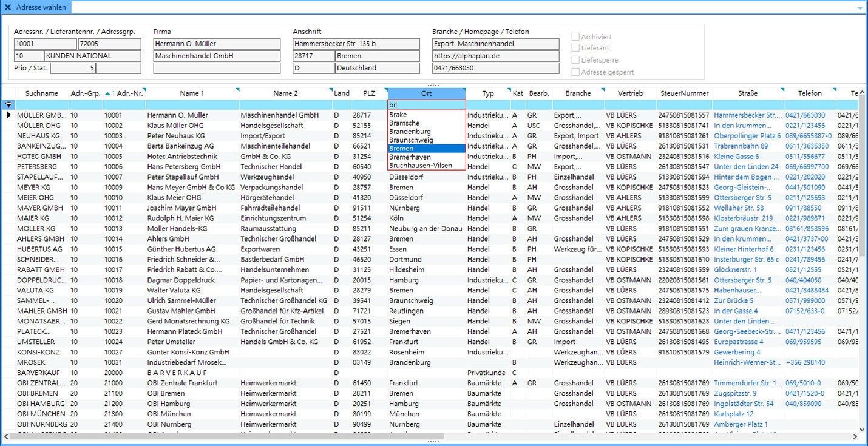This screenshot has width=868, height=446.
Task: Click filter triangle on Name 1 column header
Action: click(237, 90)
